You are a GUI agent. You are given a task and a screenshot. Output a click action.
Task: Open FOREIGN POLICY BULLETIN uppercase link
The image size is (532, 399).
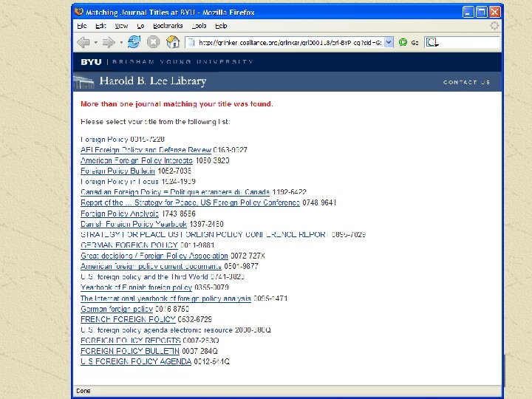(130, 351)
